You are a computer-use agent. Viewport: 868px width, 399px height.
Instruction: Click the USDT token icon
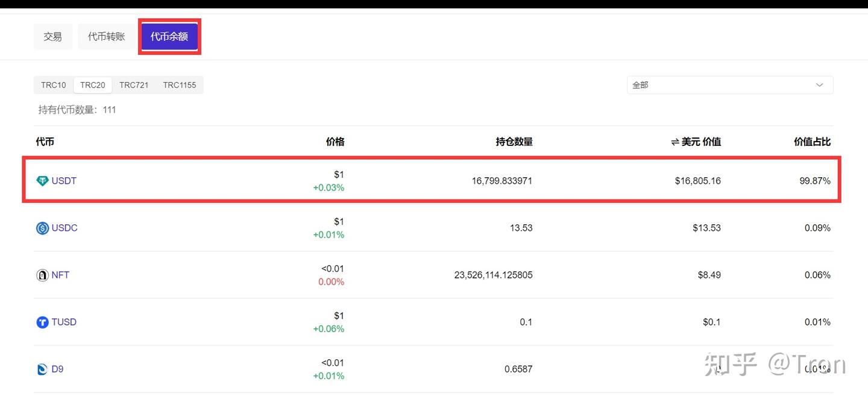point(42,180)
